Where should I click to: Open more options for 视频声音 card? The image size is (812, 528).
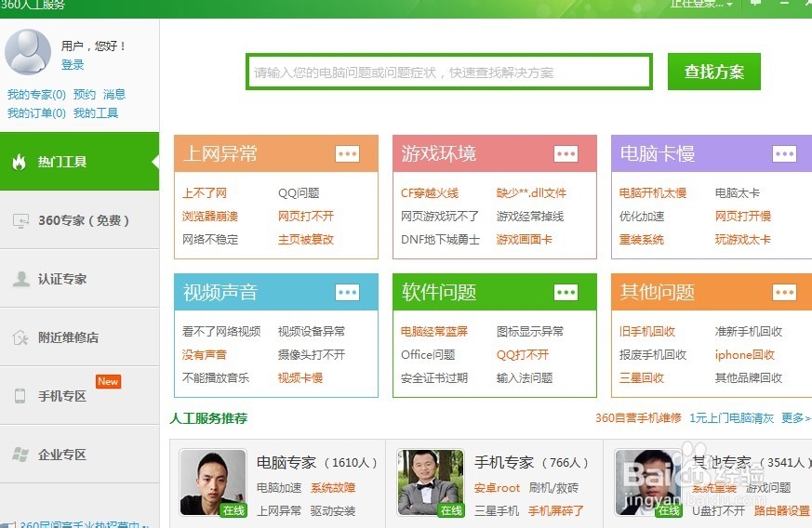[348, 293]
